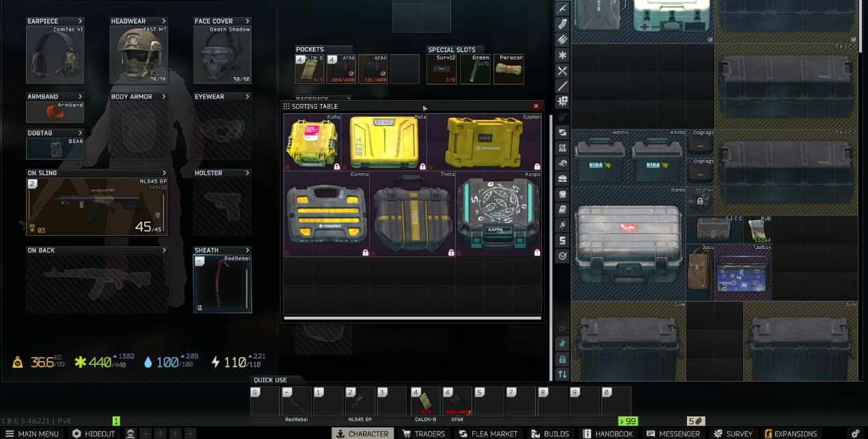Image resolution: width=868 pixels, height=439 pixels.
Task: Toggle the lock on the Gamma container
Action: (x=366, y=252)
